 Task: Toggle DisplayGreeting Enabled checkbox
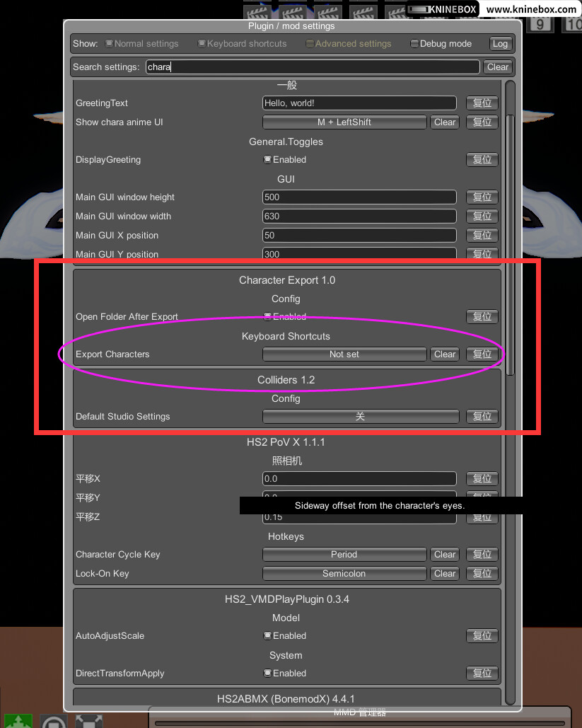coord(267,160)
